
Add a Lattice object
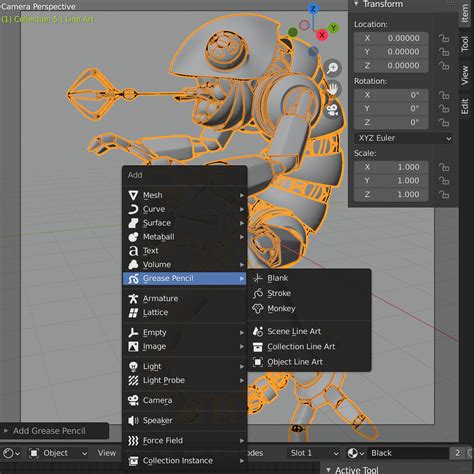(185, 313)
